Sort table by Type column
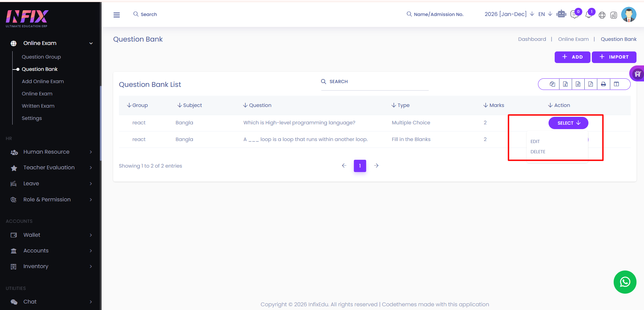This screenshot has width=644, height=310. pos(401,105)
